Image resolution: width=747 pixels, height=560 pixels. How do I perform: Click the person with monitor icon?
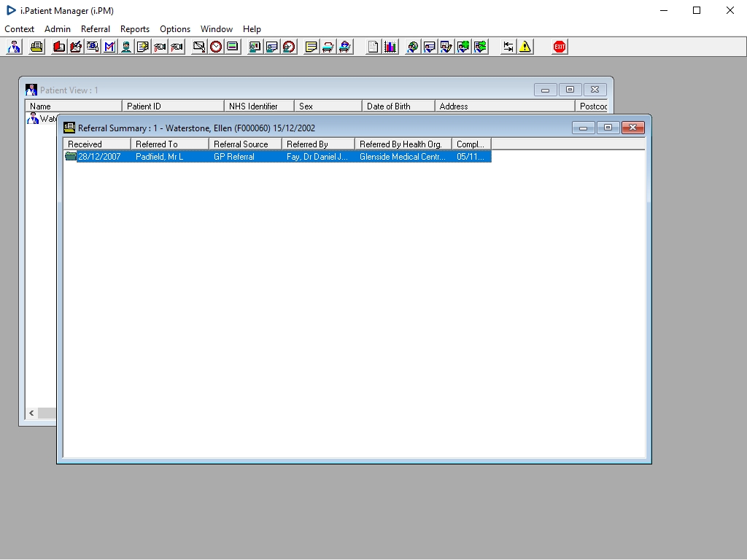click(255, 47)
